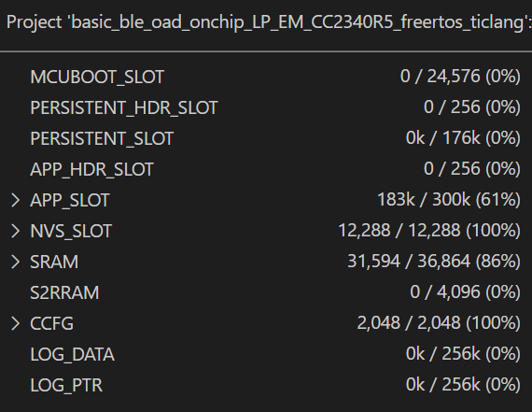Click the NVS_SLOT label
The image size is (532, 412).
pyautogui.click(x=71, y=231)
